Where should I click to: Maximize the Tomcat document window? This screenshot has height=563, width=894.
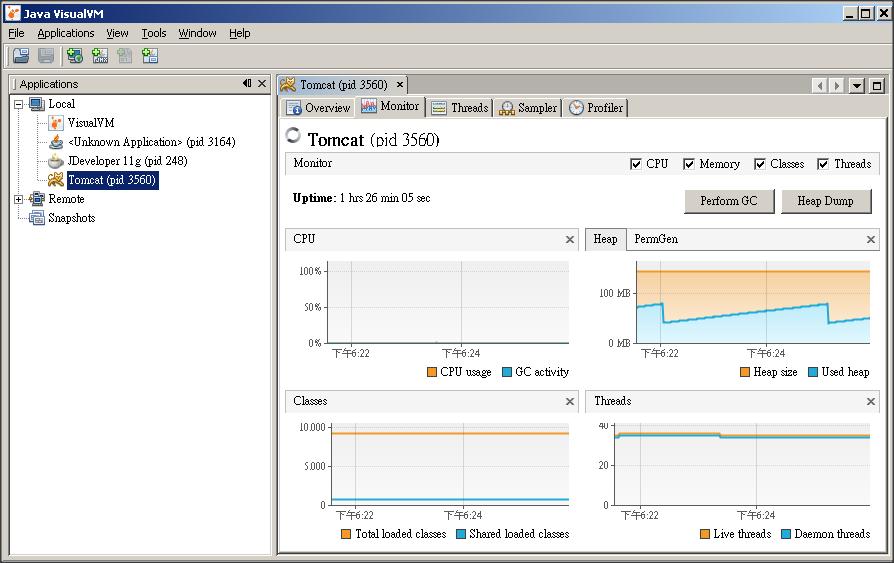[x=877, y=86]
